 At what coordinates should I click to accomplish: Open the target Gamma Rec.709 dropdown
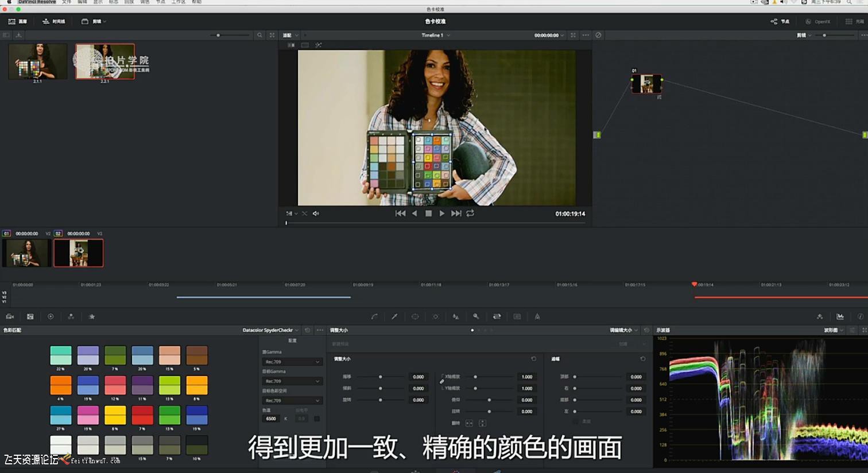click(292, 381)
